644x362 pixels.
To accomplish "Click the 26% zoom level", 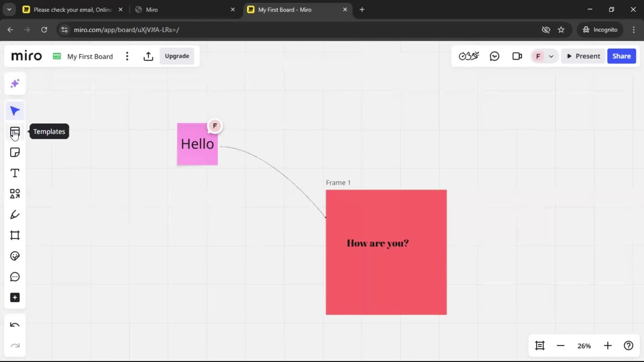I will (x=584, y=346).
